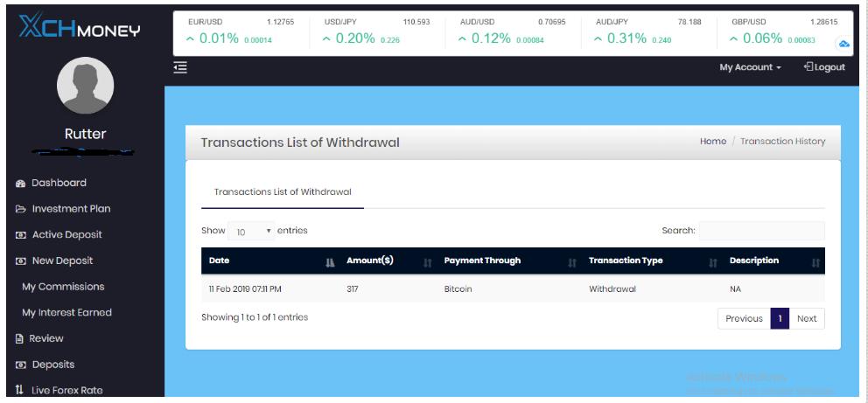This screenshot has width=868, height=403.
Task: Open the Review page
Action: (x=46, y=338)
